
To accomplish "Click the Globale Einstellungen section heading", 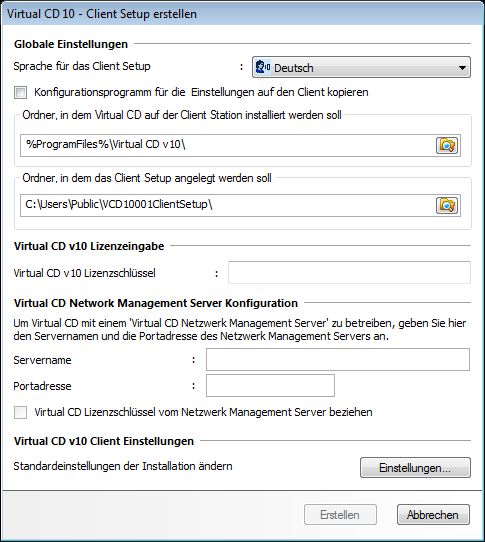I will (x=71, y=44).
